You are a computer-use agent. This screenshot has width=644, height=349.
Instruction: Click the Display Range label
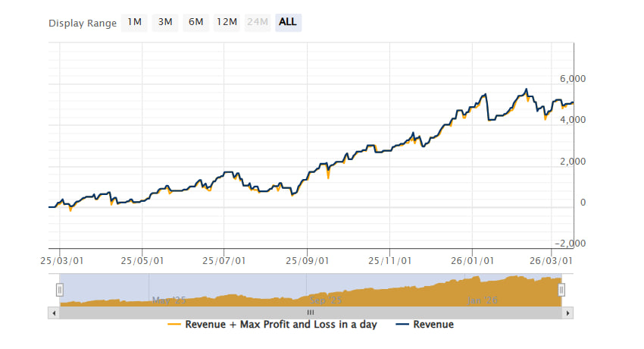83,24
